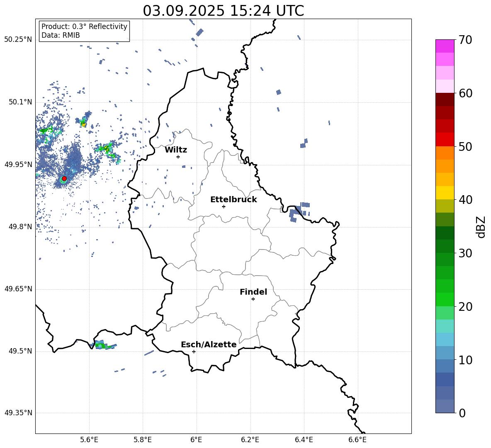Screen dimensions: 491x448
Task: Click the 49.8°N latitude label
Action: coord(20,227)
